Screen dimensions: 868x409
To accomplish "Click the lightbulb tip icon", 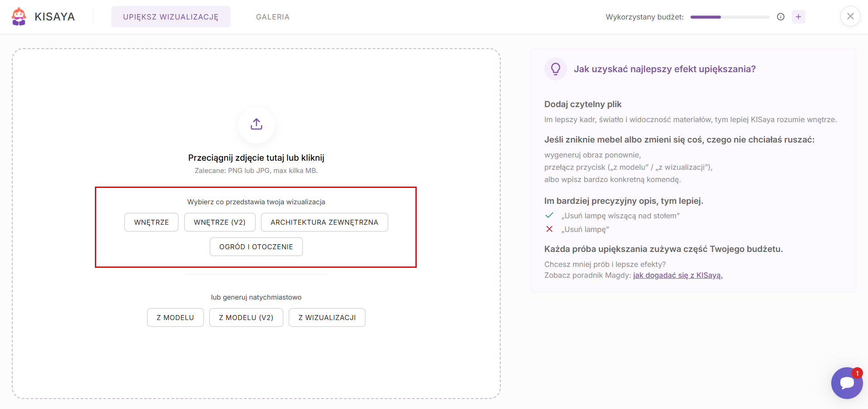I will coord(556,69).
